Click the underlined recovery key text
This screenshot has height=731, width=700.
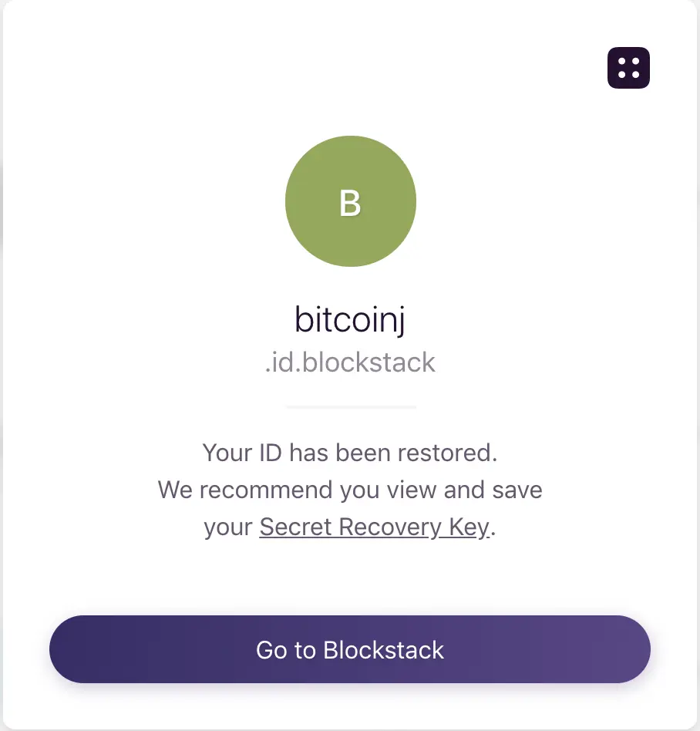point(372,527)
